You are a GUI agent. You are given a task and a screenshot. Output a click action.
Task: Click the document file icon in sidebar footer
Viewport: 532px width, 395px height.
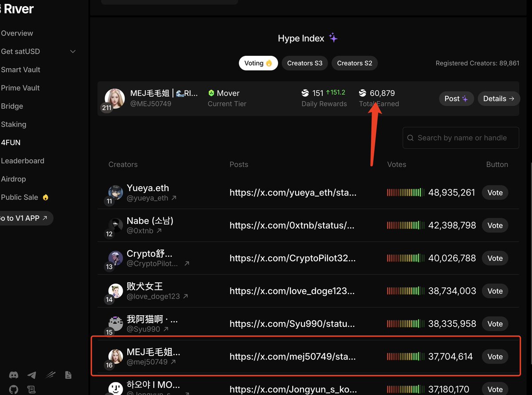pyautogui.click(x=68, y=375)
